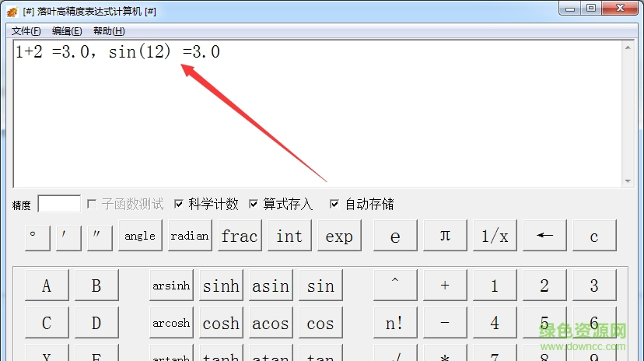The image size is (644, 361).
Task: Click the exp function button
Action: [339, 236]
